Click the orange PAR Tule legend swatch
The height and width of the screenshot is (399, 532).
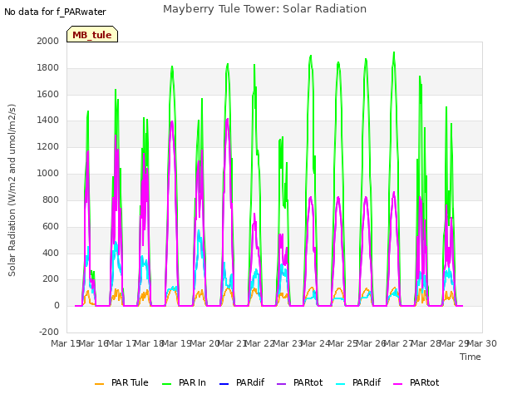click(99, 384)
